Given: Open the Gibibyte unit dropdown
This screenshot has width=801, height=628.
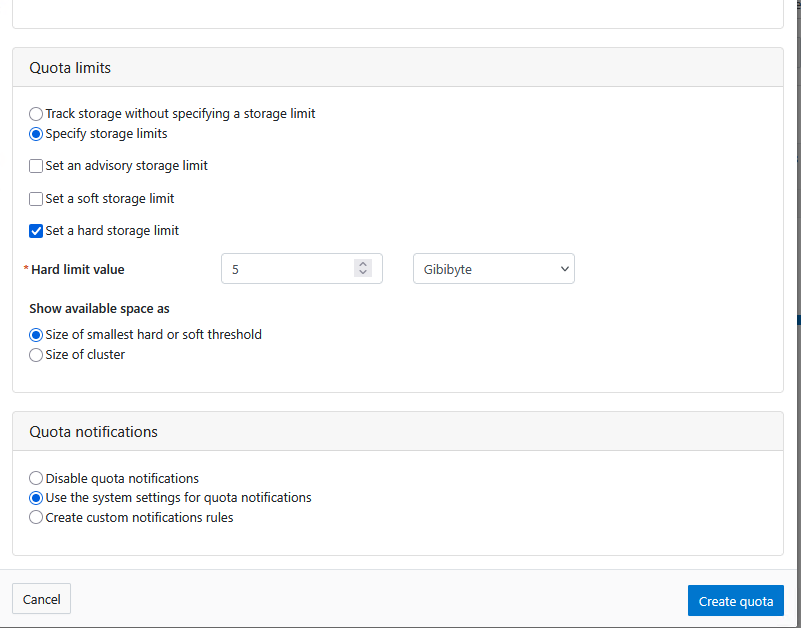Looking at the screenshot, I should coord(493,268).
